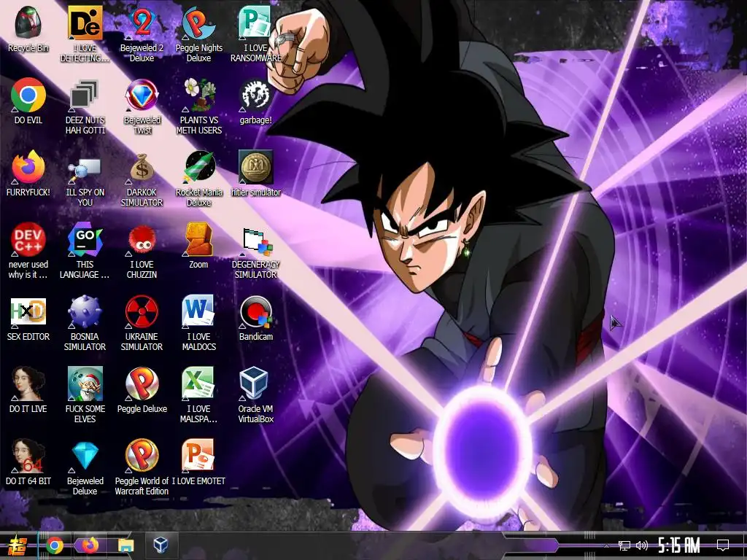Screen dimensions: 747x560
Task: Show hidden system tray icons
Action: click(x=606, y=545)
